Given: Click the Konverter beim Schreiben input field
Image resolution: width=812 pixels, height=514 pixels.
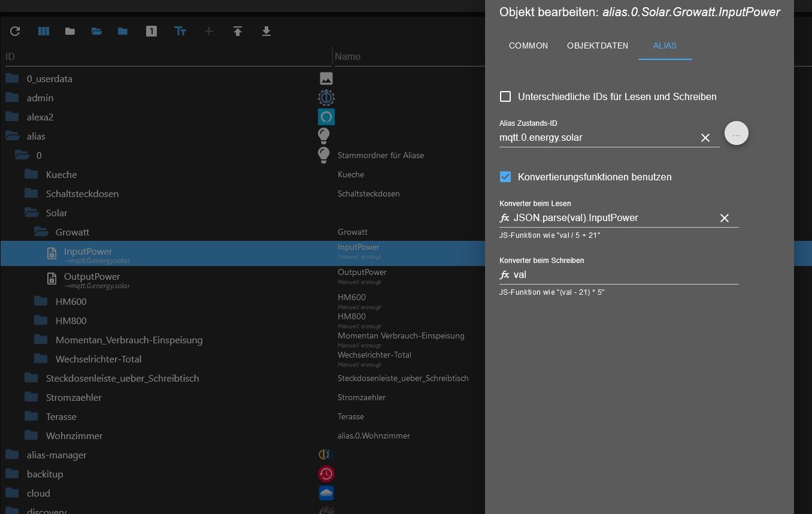Looking at the screenshot, I should click(623, 275).
